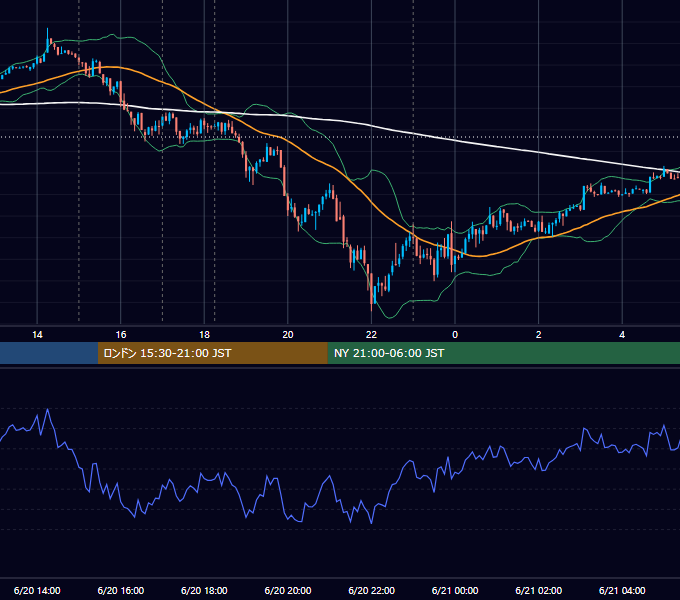680x600 pixels.
Task: Click the NY 21:00-06:00 JST session bar
Action: pyautogui.click(x=503, y=353)
